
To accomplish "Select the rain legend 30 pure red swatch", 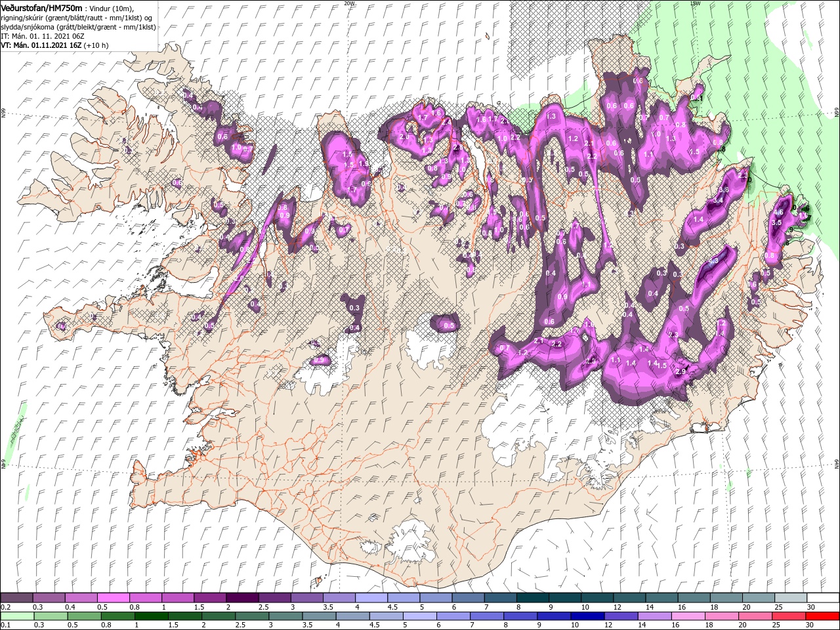I will click(823, 616).
